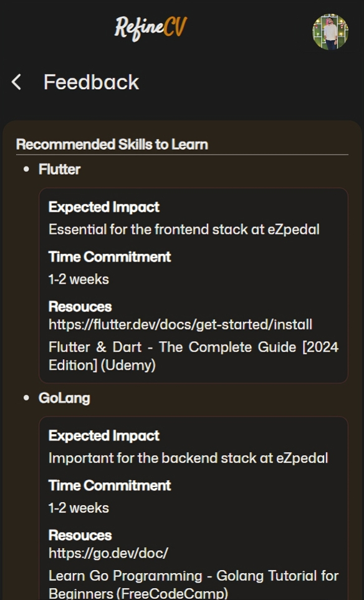Open the go.dev/doc link
The image size is (364, 600).
108,553
